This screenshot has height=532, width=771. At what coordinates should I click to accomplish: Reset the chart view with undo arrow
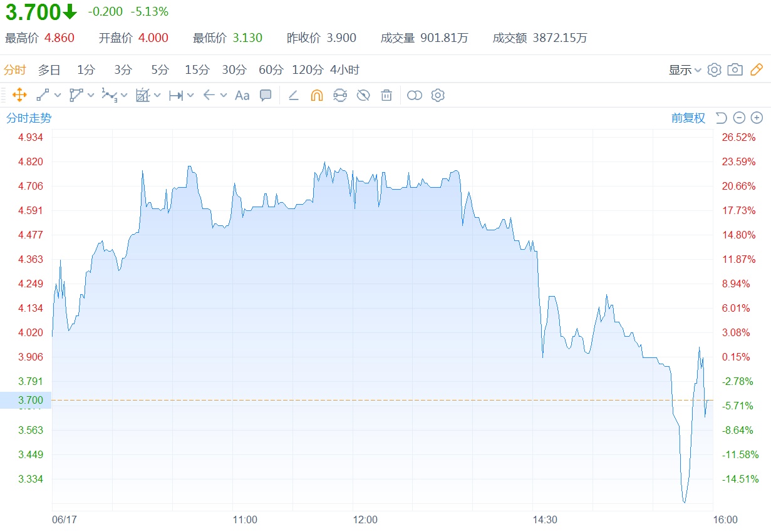721,118
